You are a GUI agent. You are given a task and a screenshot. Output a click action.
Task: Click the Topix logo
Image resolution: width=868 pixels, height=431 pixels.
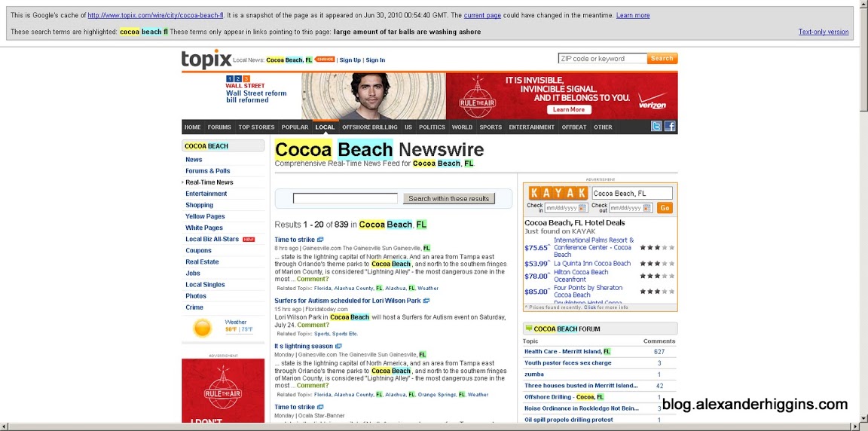click(x=206, y=60)
